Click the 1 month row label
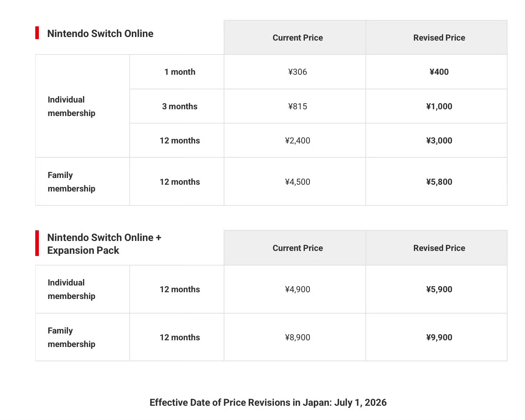525x420 pixels. [x=180, y=72]
